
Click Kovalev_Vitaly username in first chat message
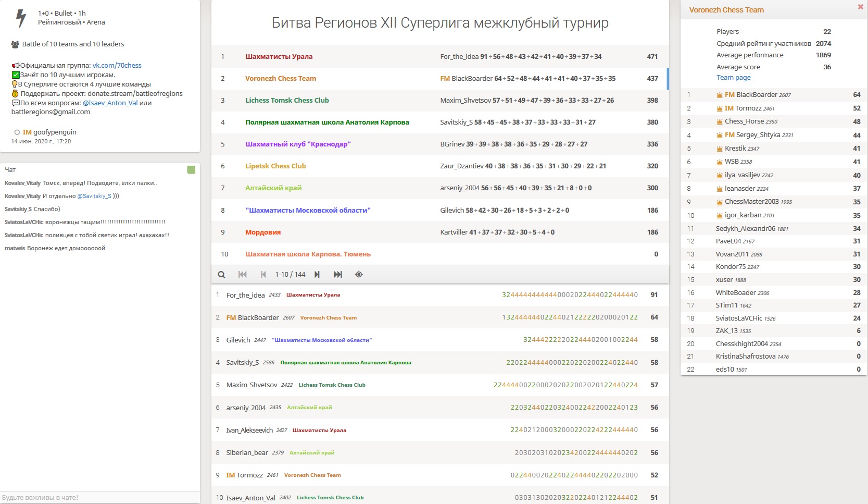click(22, 183)
